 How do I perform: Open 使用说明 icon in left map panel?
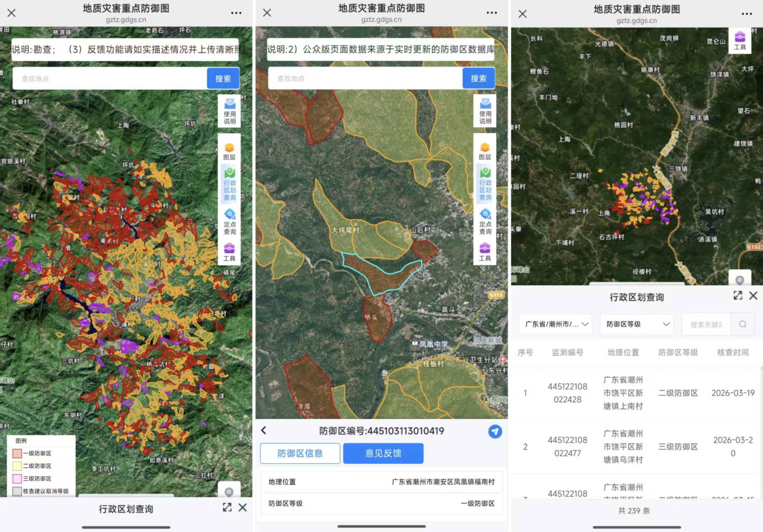pos(229,111)
